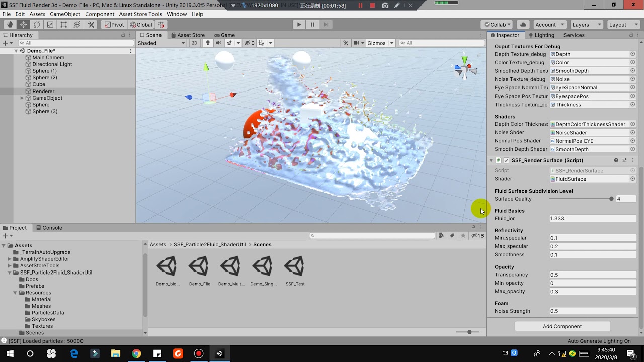Open the Shaded draw mode dropdown

[x=162, y=43]
